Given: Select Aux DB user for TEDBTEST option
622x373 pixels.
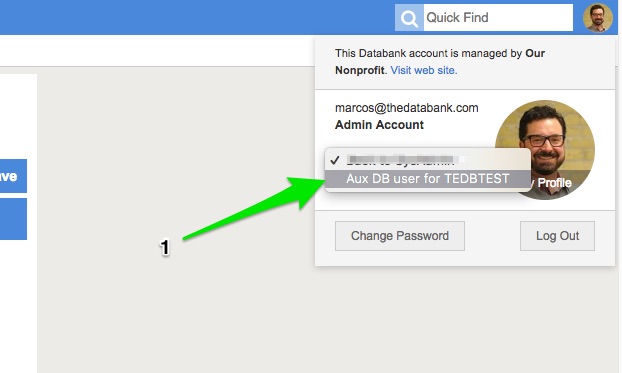Looking at the screenshot, I should tap(428, 179).
